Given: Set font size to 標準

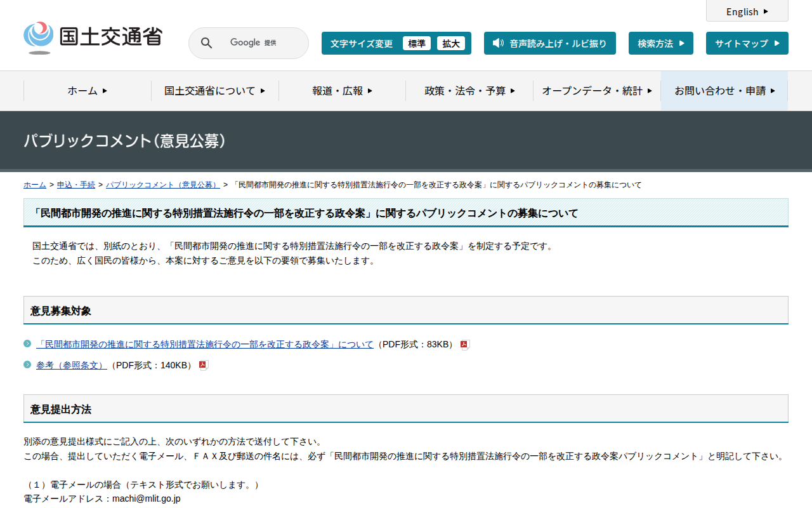Looking at the screenshot, I should pos(417,43).
